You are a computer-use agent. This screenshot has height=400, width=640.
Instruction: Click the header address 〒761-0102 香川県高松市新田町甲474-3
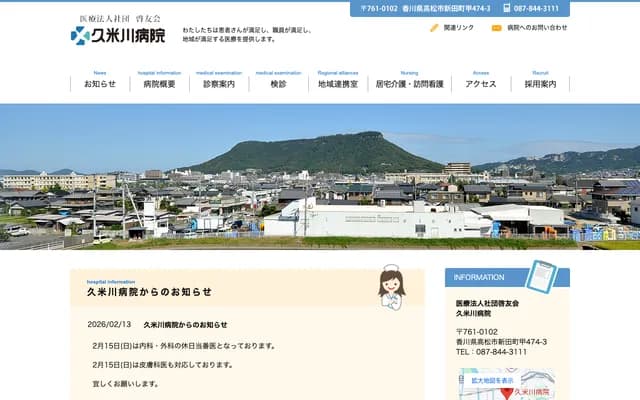425,8
